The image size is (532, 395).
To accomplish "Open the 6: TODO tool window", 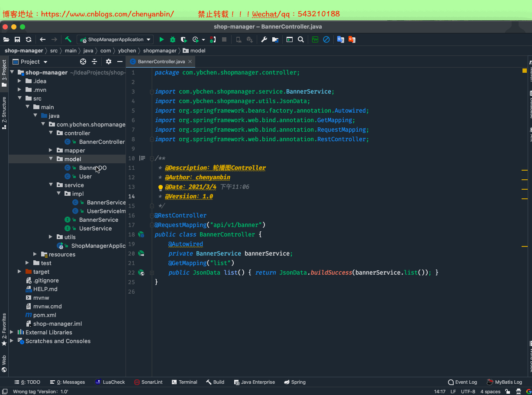I will tap(27, 382).
